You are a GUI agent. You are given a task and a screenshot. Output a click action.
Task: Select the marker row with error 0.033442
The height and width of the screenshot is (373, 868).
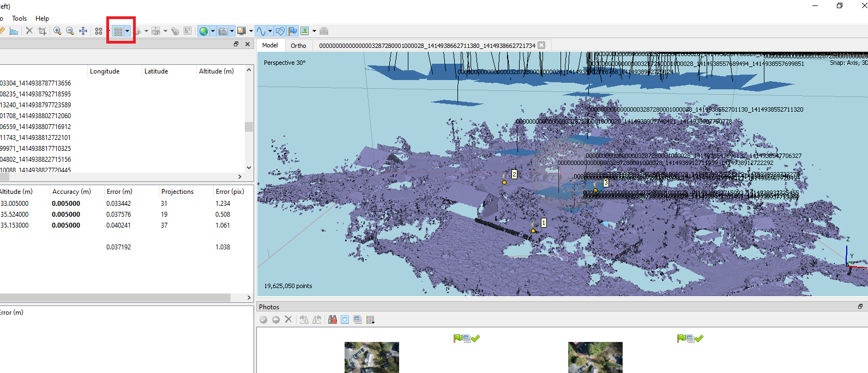[x=126, y=203]
